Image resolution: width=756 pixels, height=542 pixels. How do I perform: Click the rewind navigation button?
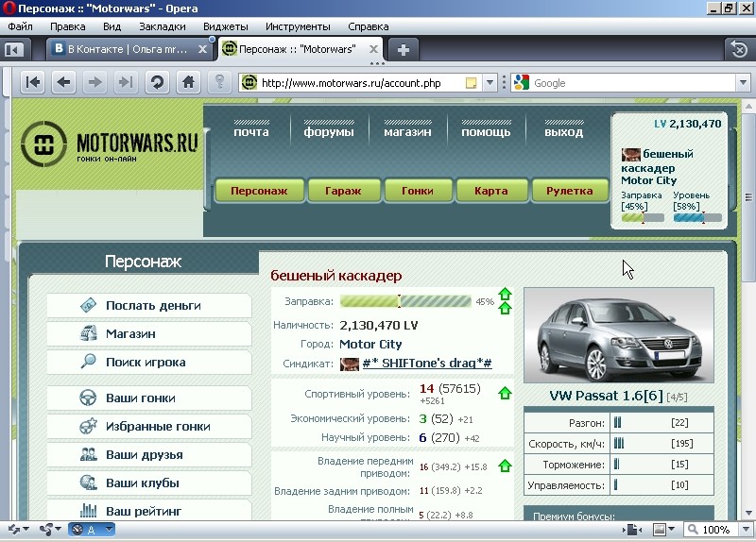[33, 82]
